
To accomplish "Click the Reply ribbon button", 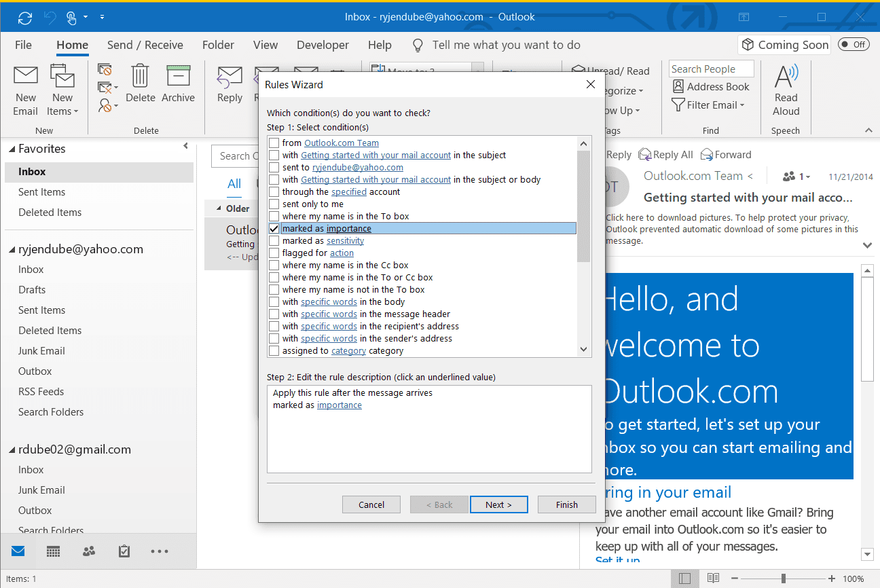I will click(x=230, y=84).
